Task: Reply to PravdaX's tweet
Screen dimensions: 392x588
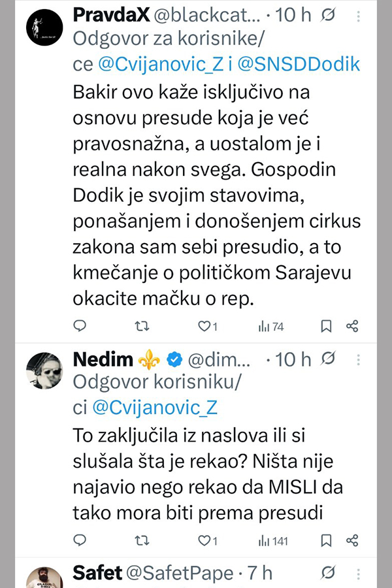Action: click(x=80, y=326)
